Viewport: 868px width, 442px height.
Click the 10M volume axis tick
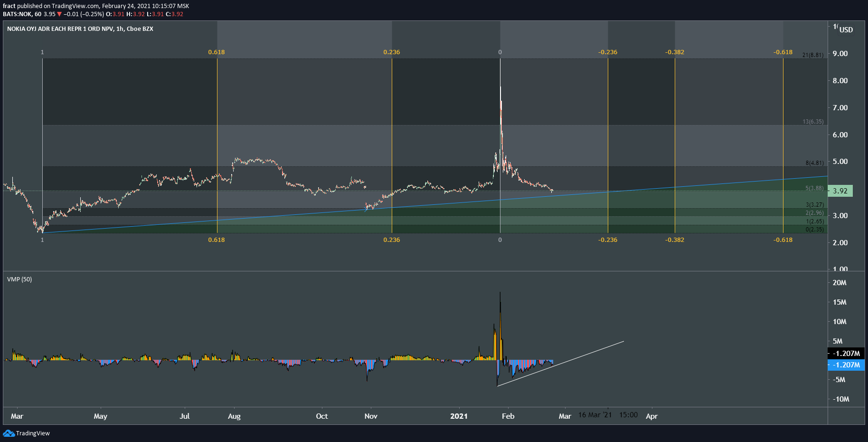840,322
